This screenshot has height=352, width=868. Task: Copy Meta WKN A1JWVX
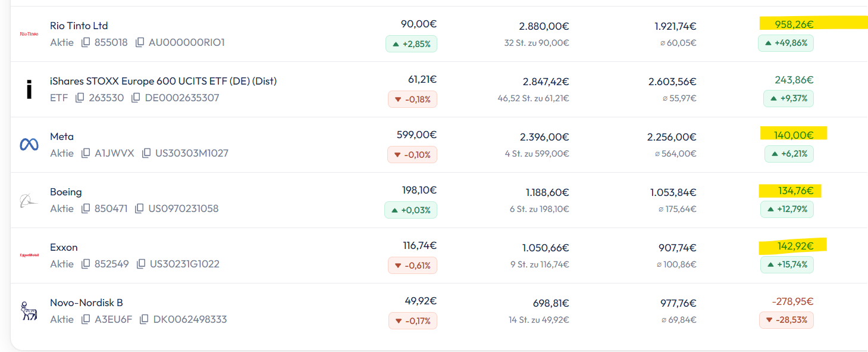click(86, 154)
